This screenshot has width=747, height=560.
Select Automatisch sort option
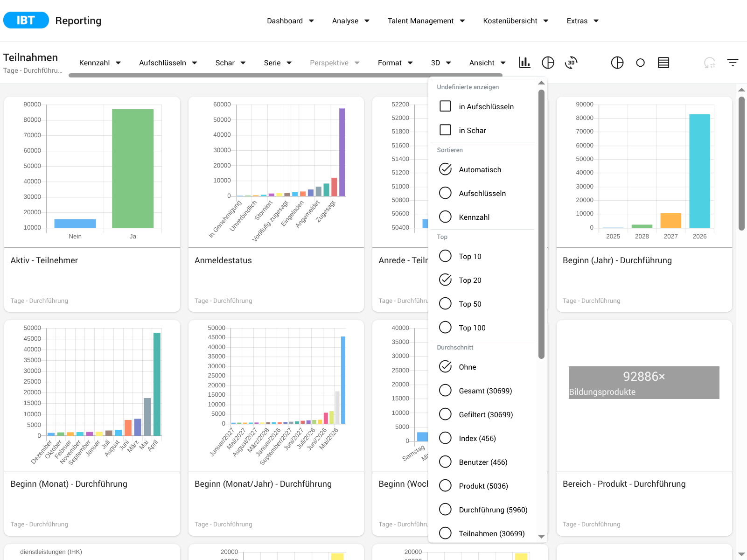tap(446, 169)
